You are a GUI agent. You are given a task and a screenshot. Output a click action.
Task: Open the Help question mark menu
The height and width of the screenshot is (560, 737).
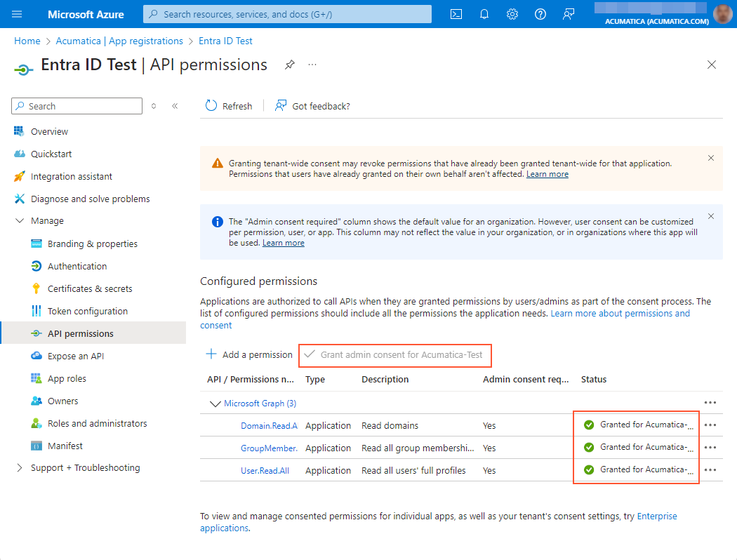click(x=540, y=13)
